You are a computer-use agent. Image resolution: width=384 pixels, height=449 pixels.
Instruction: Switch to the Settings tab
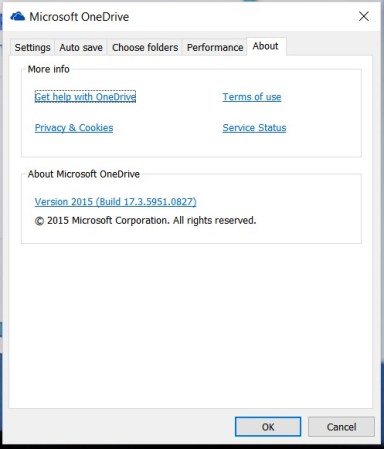[x=32, y=47]
